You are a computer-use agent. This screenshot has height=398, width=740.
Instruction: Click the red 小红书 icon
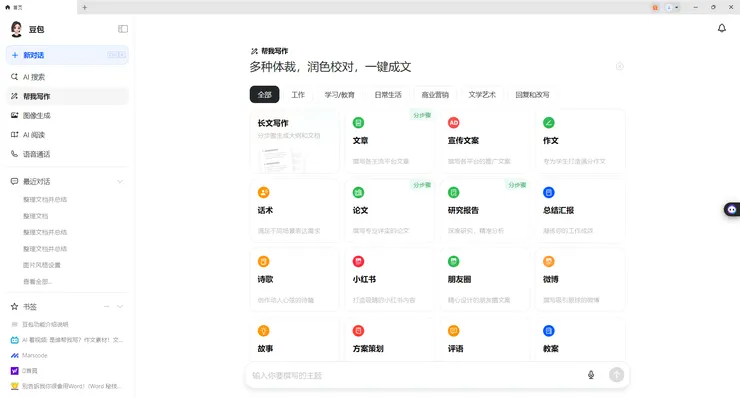click(358, 261)
